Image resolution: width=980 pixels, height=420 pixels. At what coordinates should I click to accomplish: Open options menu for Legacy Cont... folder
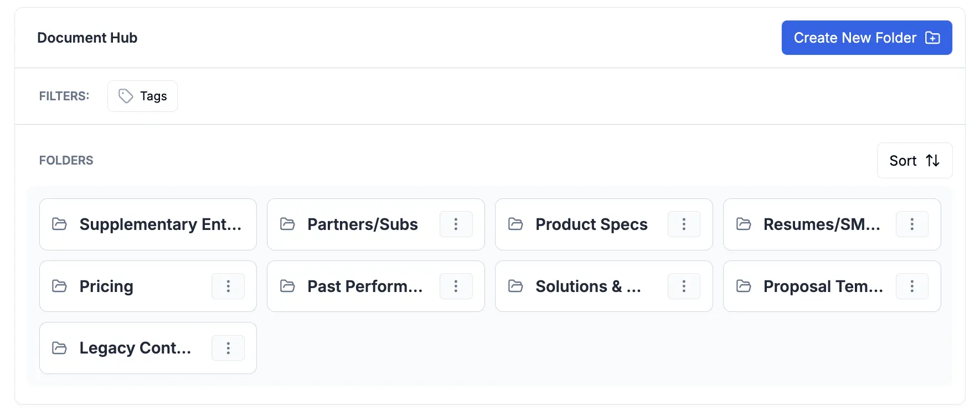click(x=228, y=348)
